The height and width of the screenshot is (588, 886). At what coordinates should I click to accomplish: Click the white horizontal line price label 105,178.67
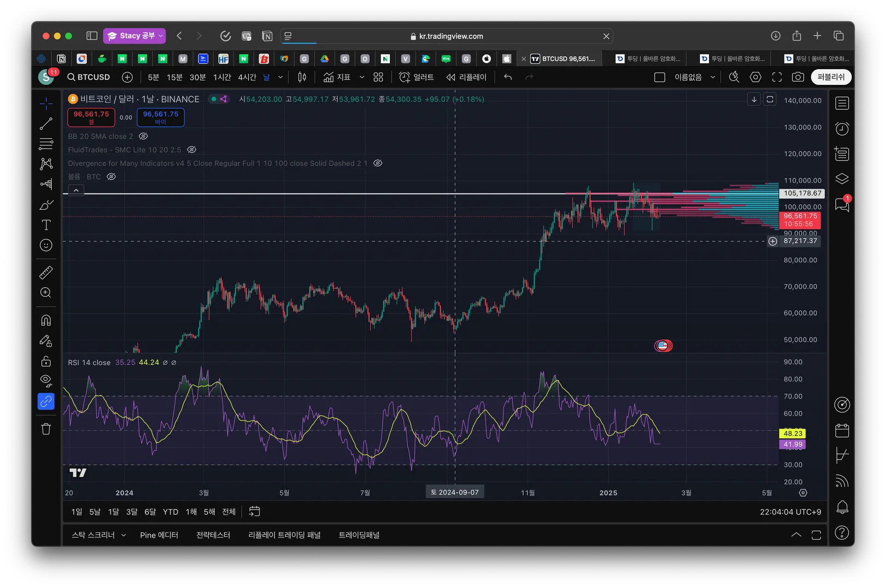[x=802, y=193]
